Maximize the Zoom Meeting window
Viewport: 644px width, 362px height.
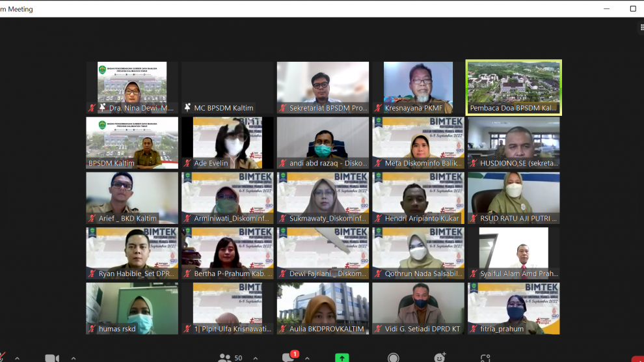pos(633,8)
